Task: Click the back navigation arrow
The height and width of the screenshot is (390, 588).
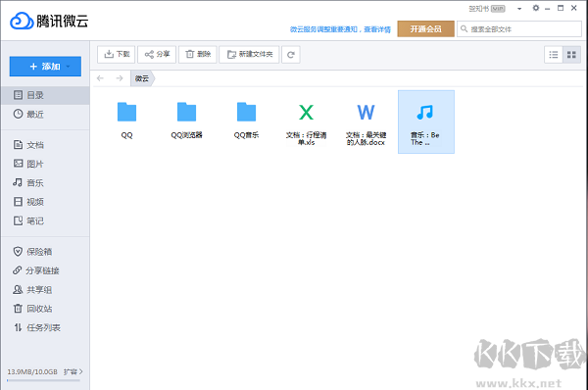Action: pos(100,78)
